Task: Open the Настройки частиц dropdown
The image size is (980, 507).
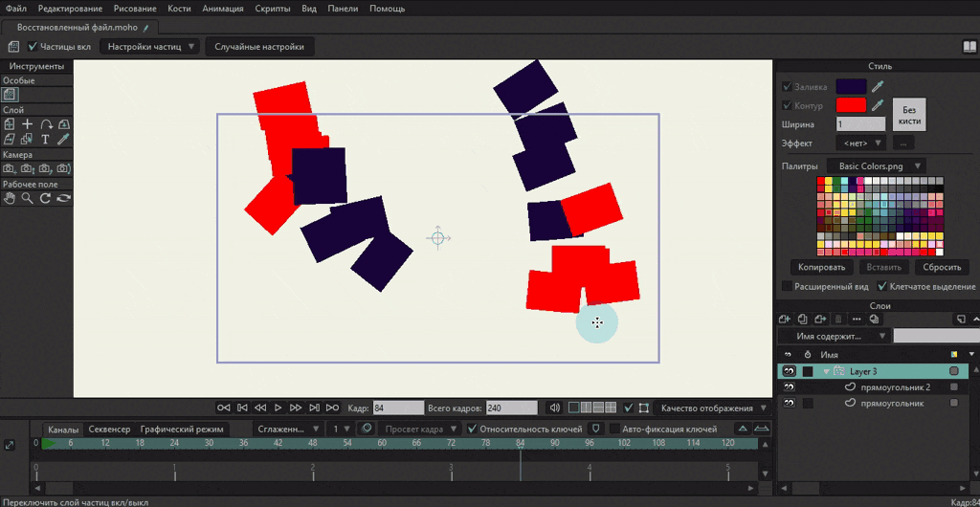Action: coord(149,46)
